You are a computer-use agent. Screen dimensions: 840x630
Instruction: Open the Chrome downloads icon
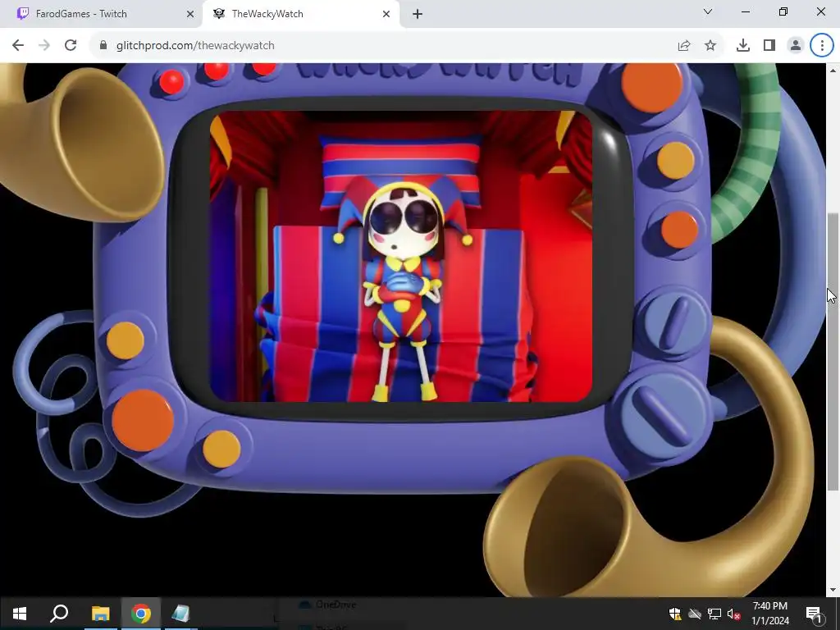tap(742, 46)
